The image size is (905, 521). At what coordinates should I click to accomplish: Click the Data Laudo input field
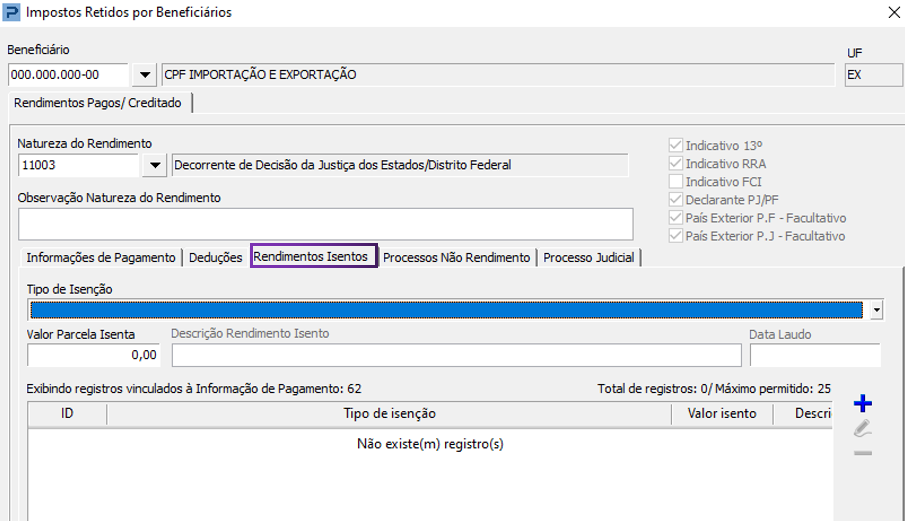click(815, 355)
